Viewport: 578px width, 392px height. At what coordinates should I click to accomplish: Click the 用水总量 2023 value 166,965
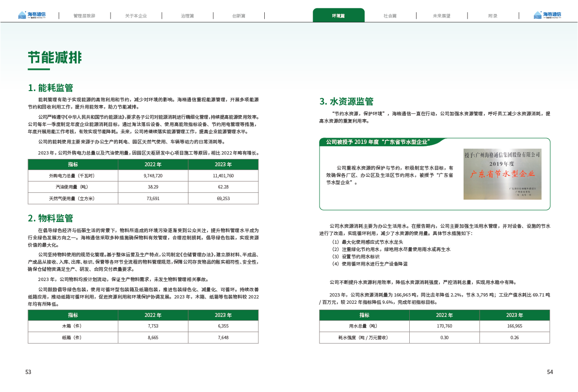click(514, 326)
